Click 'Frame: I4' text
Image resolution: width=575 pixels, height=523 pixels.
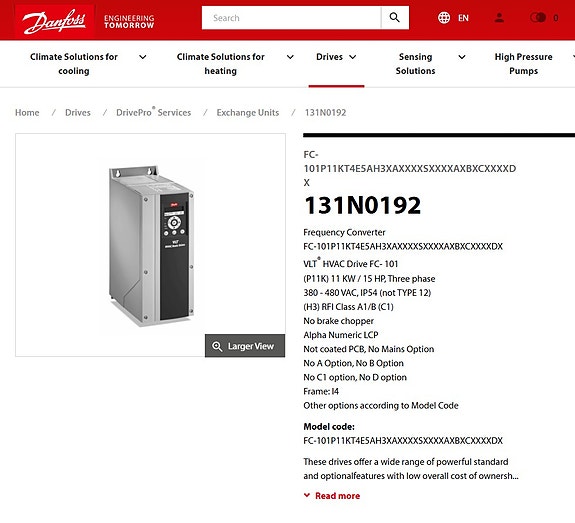tap(321, 391)
